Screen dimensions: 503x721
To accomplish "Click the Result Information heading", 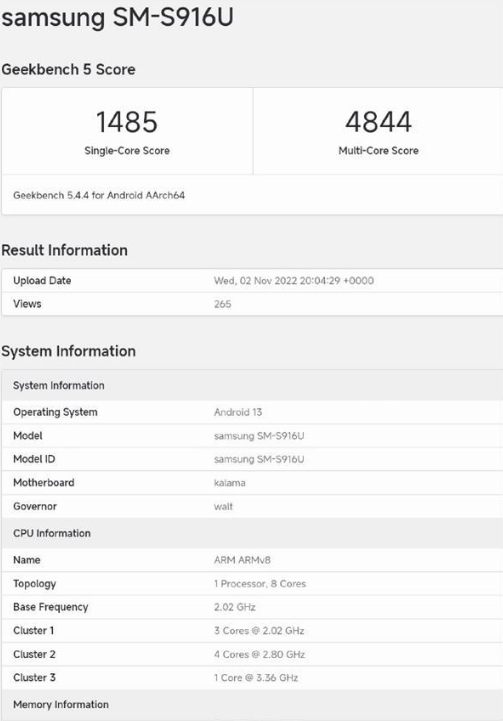I will click(64, 250).
